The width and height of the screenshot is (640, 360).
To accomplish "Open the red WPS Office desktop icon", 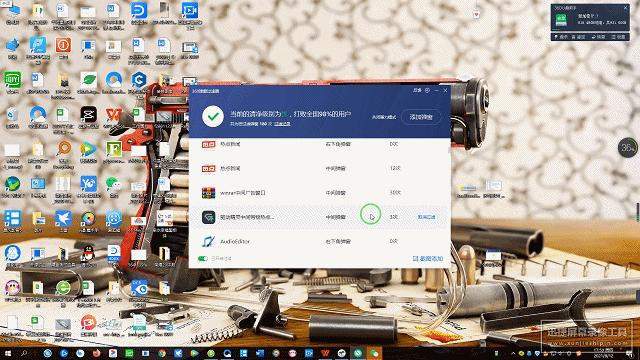I will pyautogui.click(x=113, y=115).
